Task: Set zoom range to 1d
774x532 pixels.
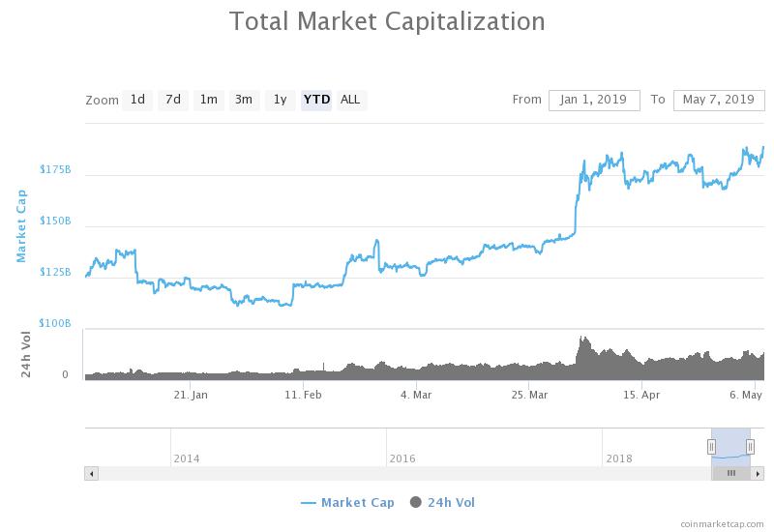Action: [137, 100]
